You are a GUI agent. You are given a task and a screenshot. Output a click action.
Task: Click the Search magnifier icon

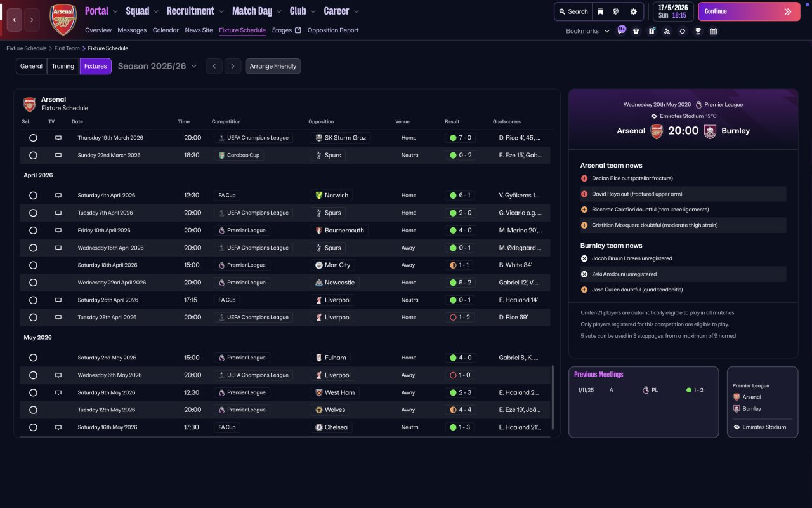tap(562, 11)
